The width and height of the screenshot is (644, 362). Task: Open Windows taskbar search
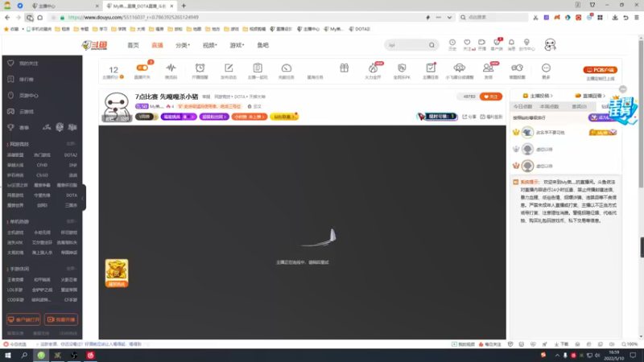[x=24, y=356]
